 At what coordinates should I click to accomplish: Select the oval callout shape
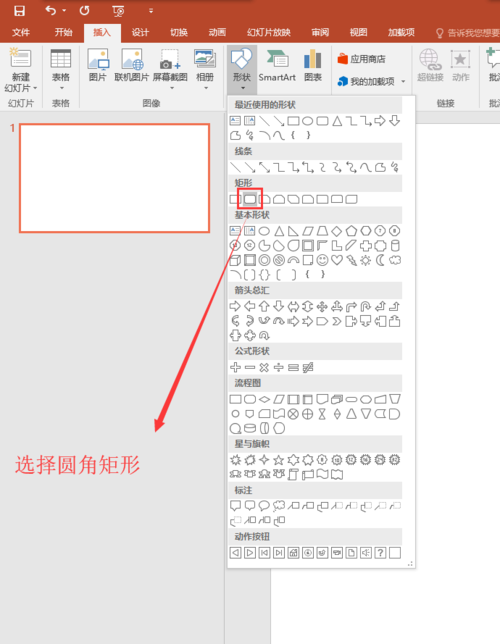pyautogui.click(x=264, y=506)
